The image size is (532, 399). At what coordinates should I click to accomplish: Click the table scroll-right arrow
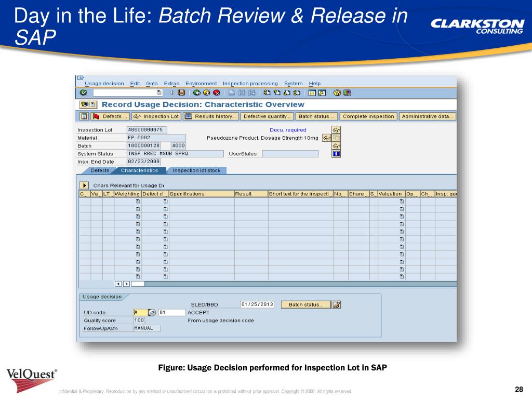126,284
